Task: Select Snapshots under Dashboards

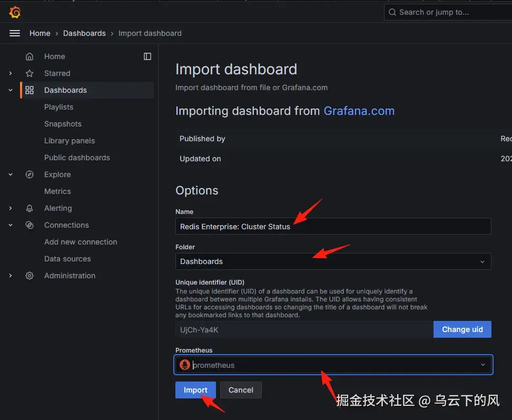Action: [x=63, y=124]
